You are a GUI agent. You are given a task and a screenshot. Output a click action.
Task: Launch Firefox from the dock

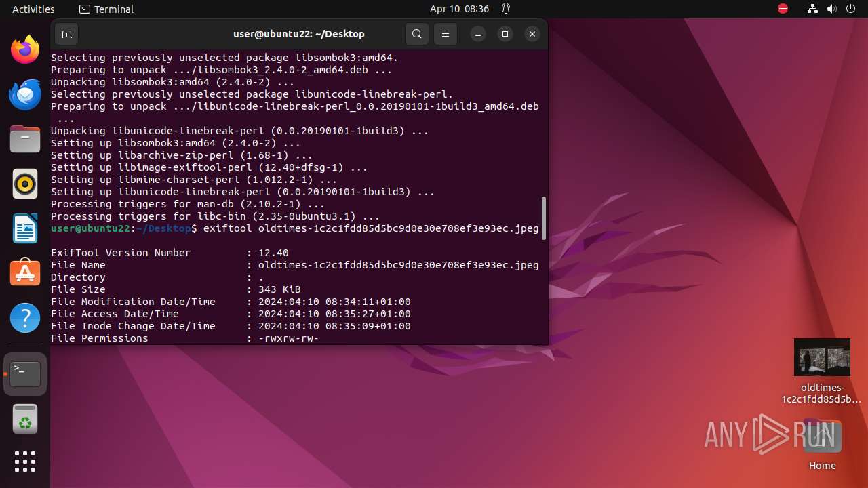(25, 50)
